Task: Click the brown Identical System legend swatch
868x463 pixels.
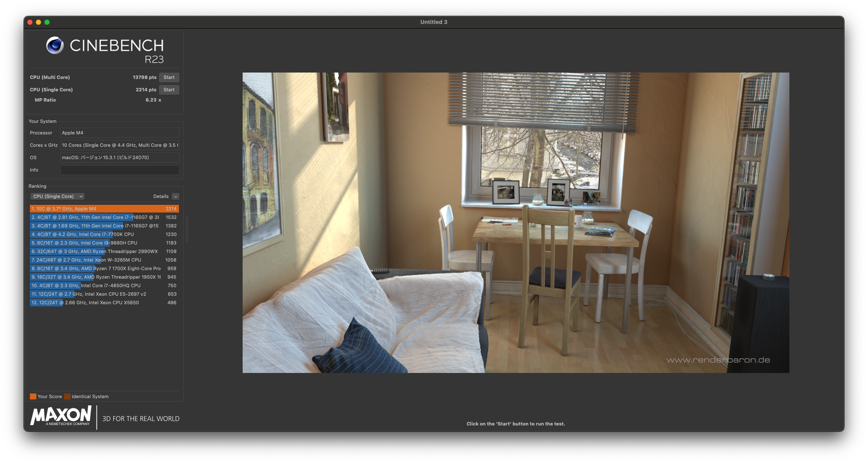Action: (67, 396)
